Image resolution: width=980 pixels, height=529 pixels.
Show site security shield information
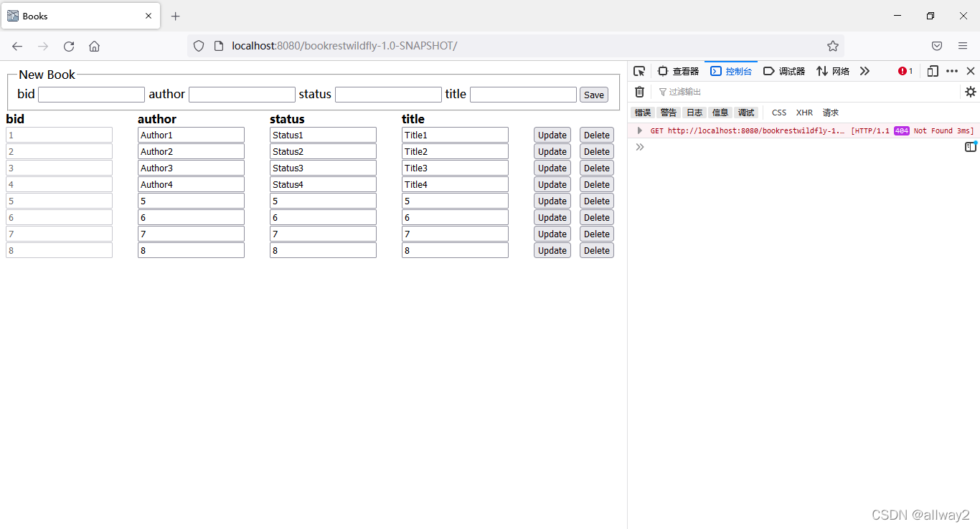[199, 46]
